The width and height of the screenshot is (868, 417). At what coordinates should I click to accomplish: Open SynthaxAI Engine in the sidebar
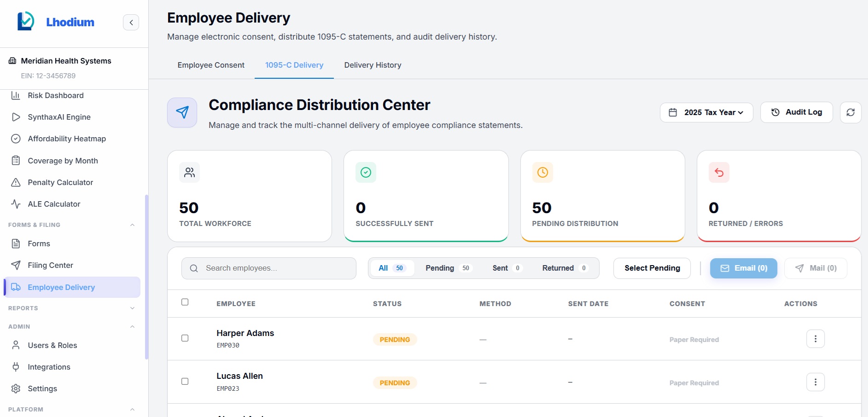pos(71,117)
